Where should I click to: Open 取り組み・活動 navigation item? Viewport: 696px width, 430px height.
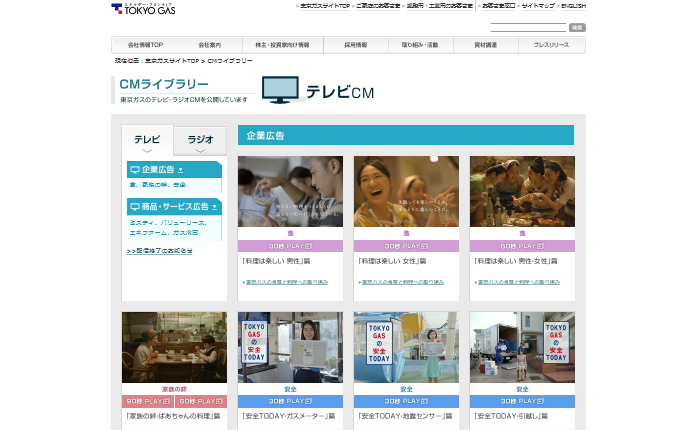420,45
